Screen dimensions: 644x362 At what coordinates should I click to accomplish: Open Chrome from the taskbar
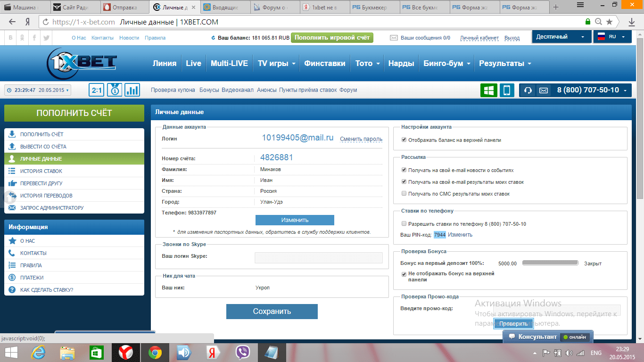point(155,353)
